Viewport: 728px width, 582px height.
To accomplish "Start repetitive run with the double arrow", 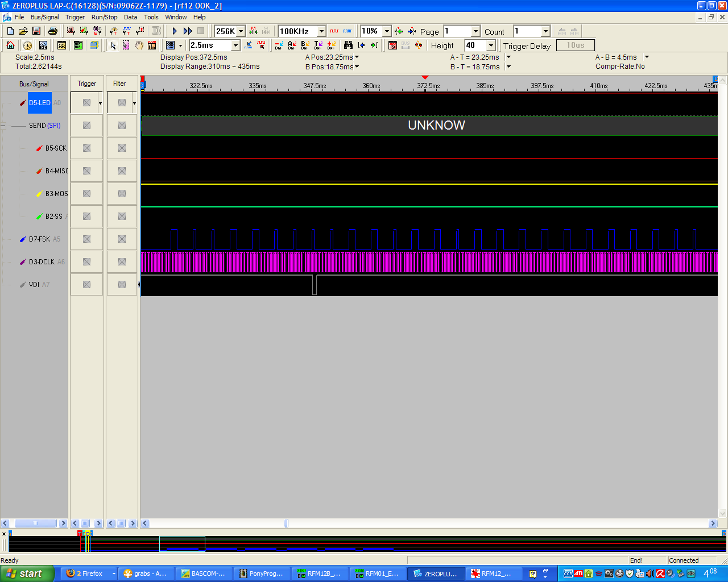I will (188, 31).
